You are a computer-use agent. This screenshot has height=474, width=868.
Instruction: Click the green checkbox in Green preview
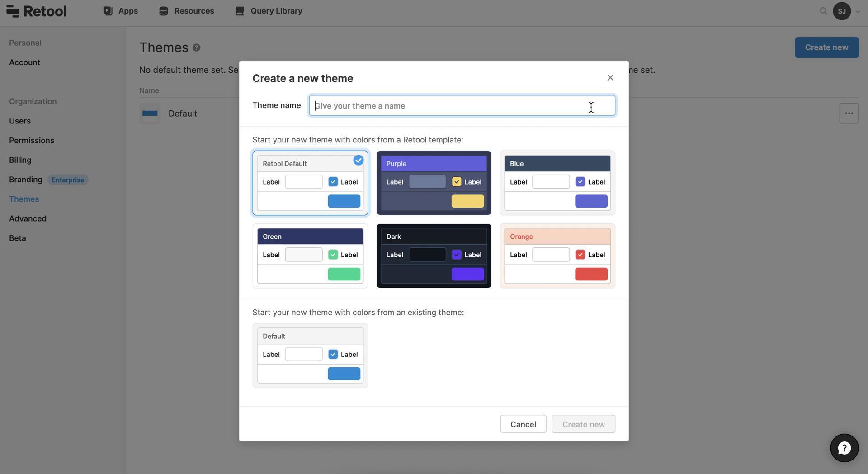[x=333, y=255]
